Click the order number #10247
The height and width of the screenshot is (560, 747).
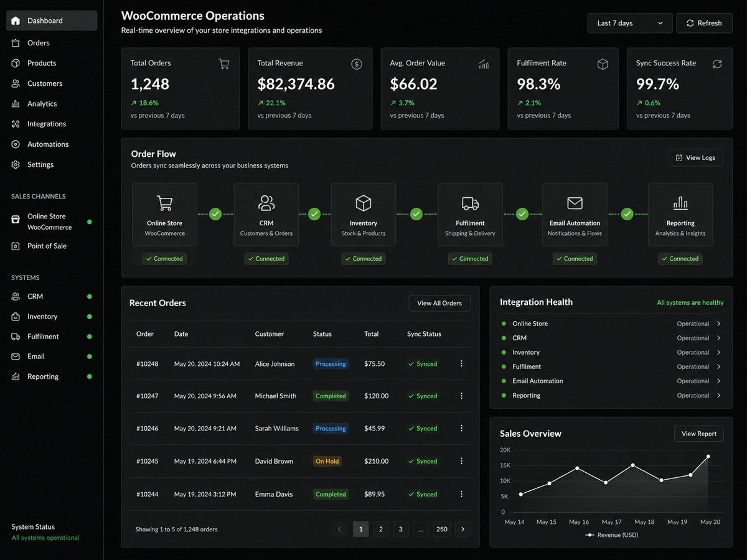click(x=148, y=396)
